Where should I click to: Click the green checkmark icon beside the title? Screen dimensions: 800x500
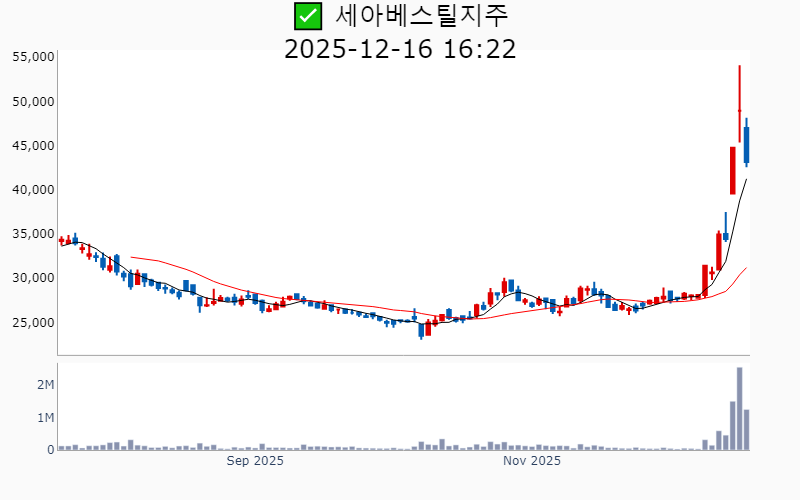point(307,16)
